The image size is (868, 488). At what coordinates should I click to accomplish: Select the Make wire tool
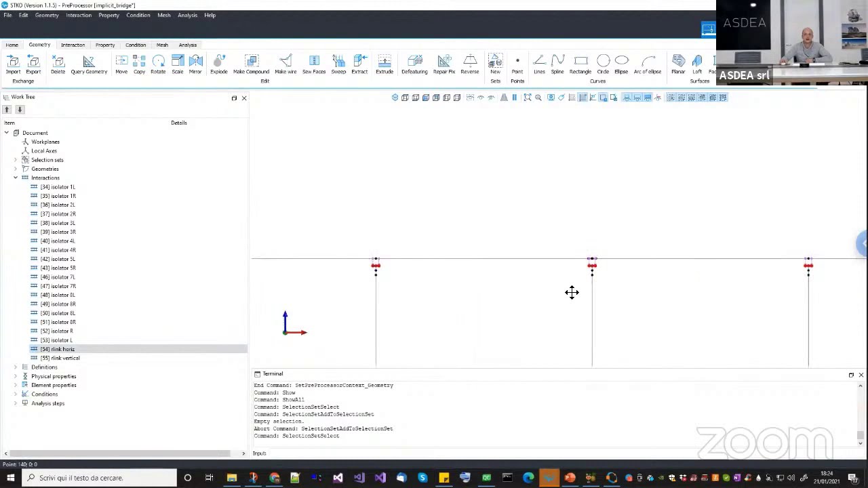click(285, 64)
